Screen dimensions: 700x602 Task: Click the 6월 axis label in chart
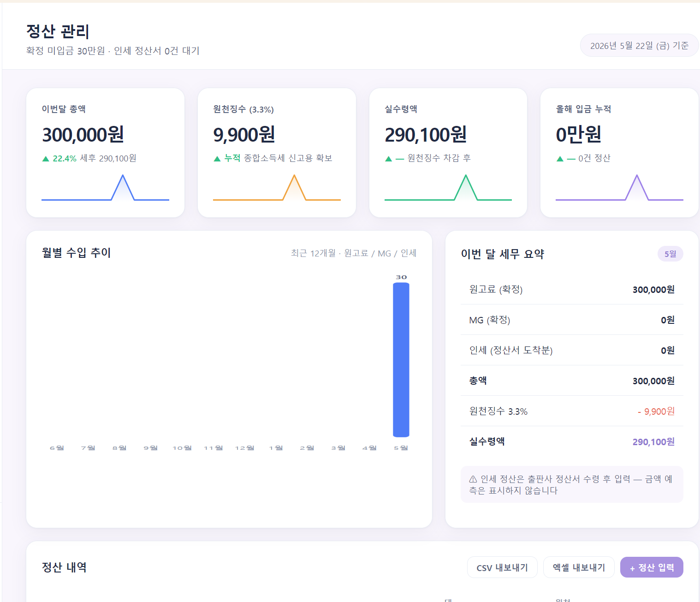click(x=57, y=448)
